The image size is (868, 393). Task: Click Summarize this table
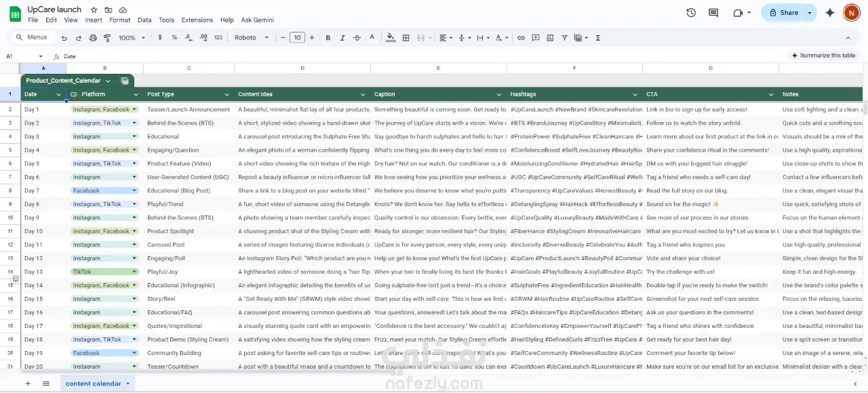click(x=824, y=56)
